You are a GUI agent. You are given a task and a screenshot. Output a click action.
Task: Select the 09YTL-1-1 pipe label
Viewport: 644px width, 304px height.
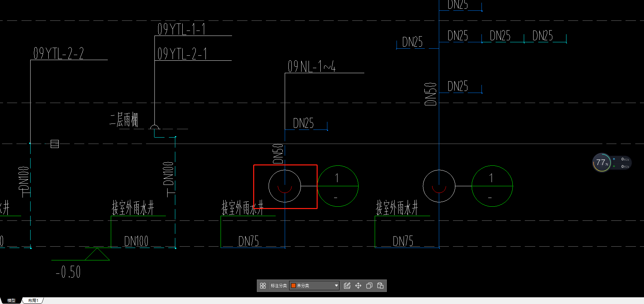coord(181,29)
